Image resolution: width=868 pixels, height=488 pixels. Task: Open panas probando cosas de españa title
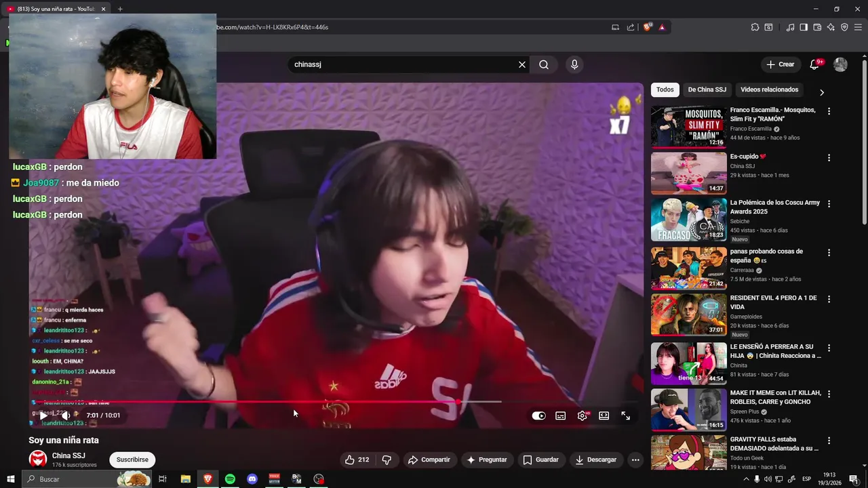point(766,256)
